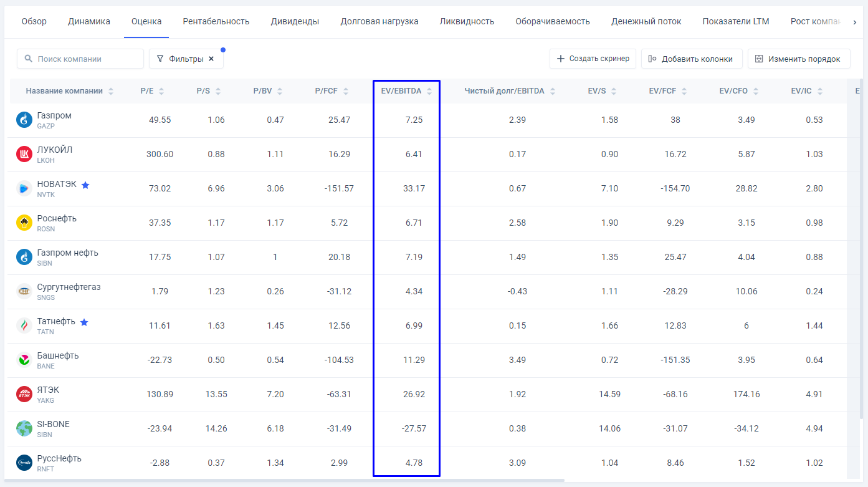Open Роснефть by clicking its name
Image resolution: width=868 pixels, height=487 pixels.
point(58,218)
